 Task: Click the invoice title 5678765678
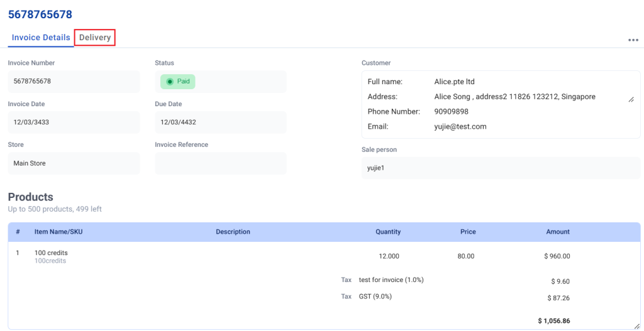pos(40,14)
